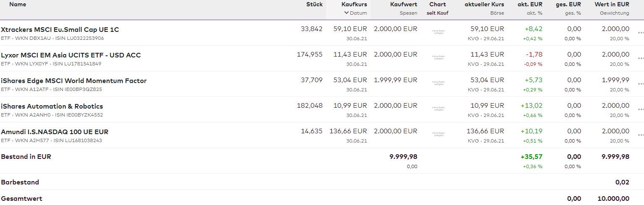This screenshot has height=205, width=644.
Task: Sort by Stück column header
Action: [314, 5]
